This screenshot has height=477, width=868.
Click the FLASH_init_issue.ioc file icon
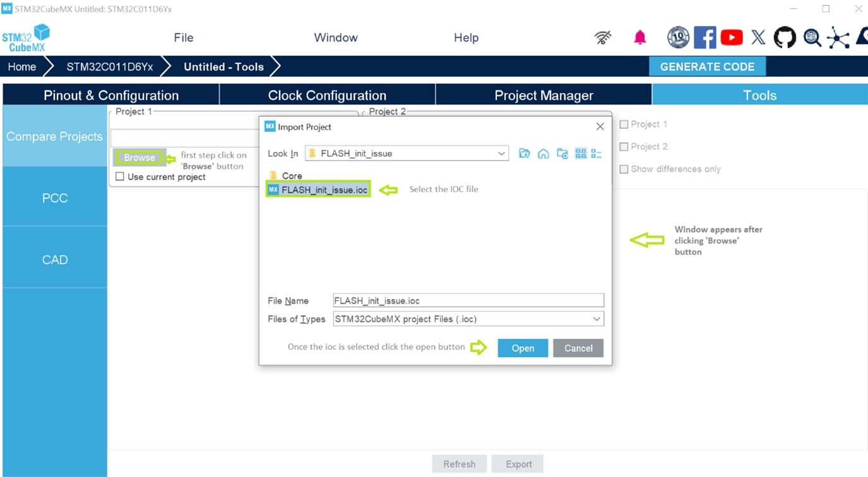273,190
